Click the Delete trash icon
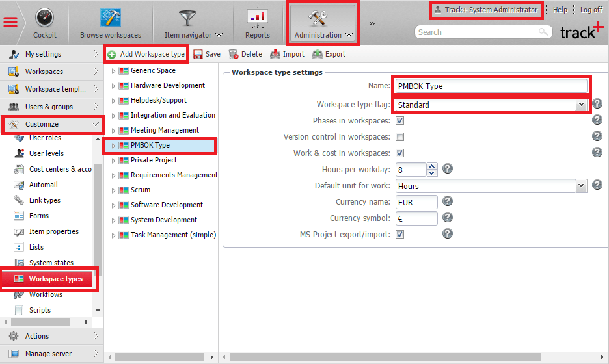609x364 pixels. tap(234, 54)
